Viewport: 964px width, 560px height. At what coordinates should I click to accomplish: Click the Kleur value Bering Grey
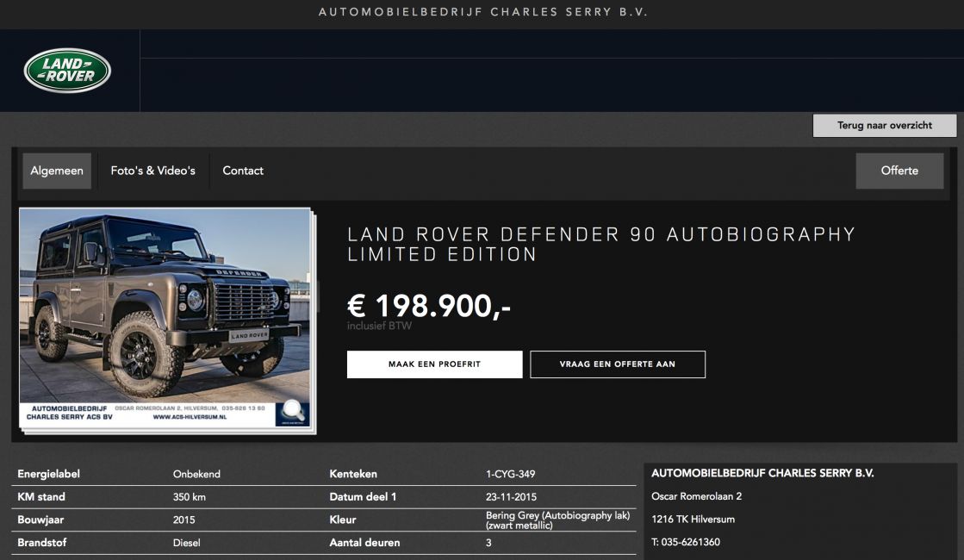(x=557, y=520)
